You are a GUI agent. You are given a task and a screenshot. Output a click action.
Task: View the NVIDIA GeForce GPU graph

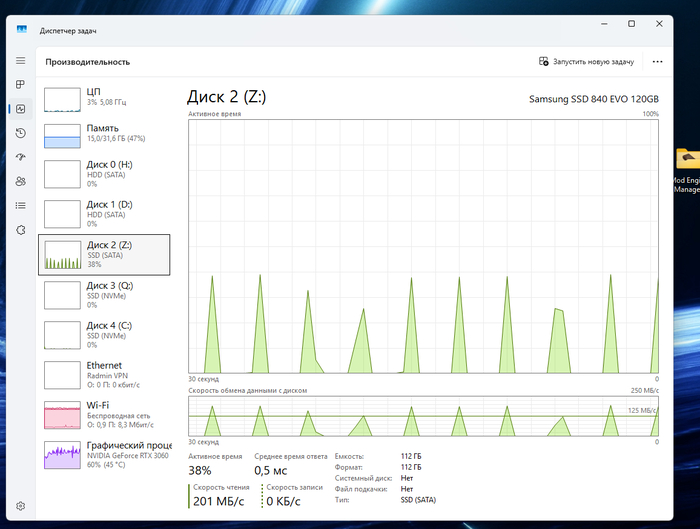104,455
